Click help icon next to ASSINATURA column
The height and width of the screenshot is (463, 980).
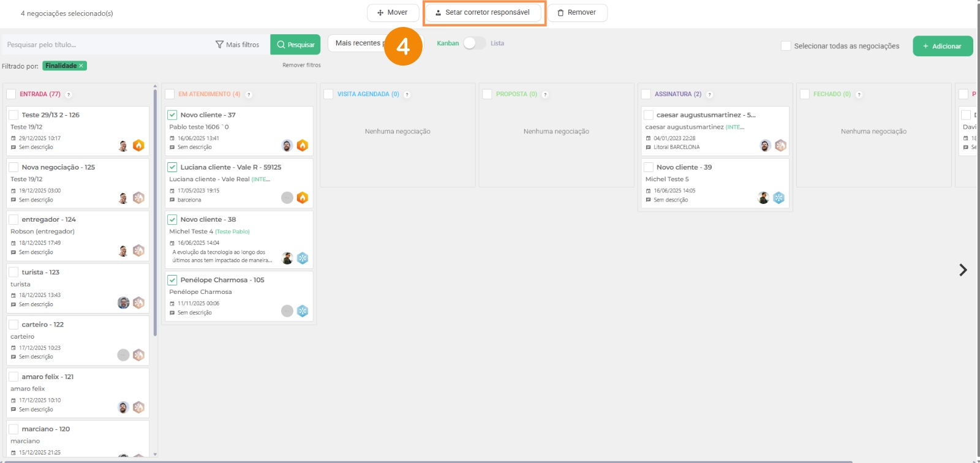tap(710, 94)
